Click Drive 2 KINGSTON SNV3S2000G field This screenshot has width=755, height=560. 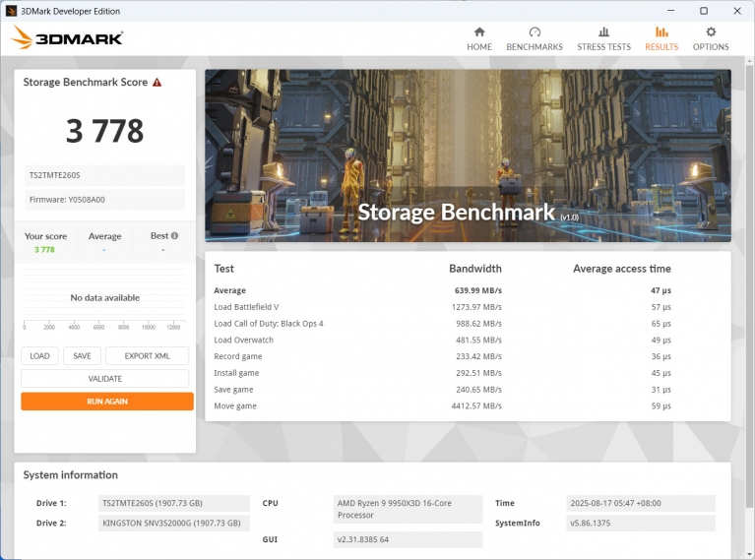click(x=174, y=523)
